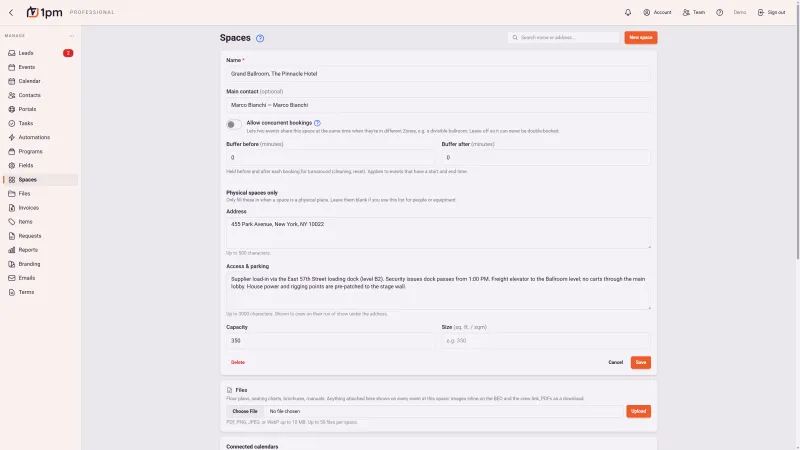Click the Calendar icon in sidebar
This screenshot has width=800, height=450.
click(x=12, y=81)
